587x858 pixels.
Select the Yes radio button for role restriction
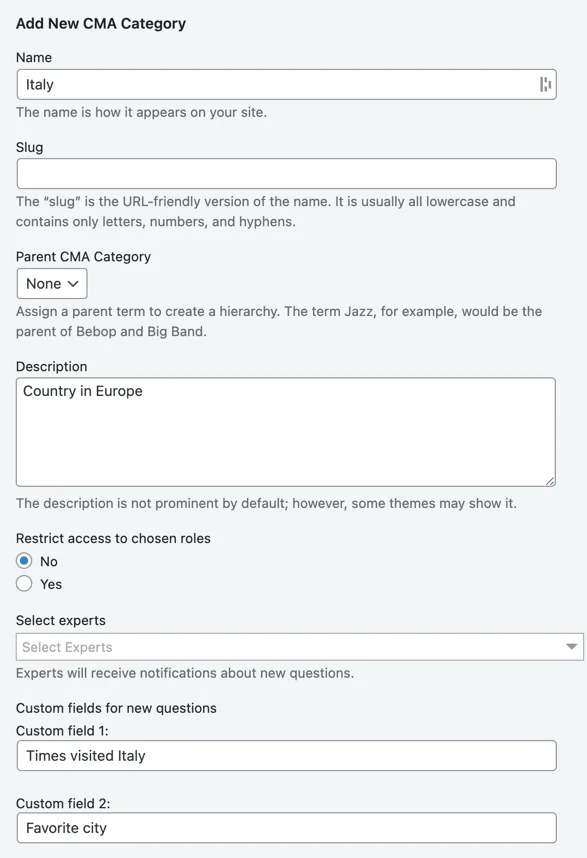pyautogui.click(x=24, y=583)
